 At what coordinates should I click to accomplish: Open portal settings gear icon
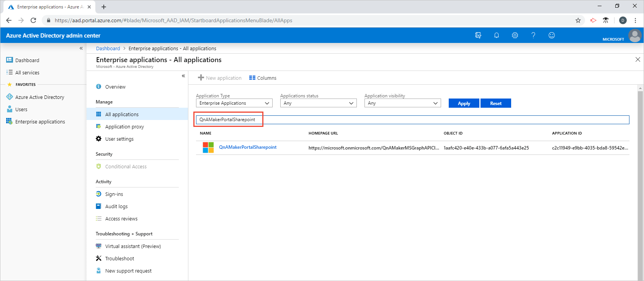click(x=515, y=35)
